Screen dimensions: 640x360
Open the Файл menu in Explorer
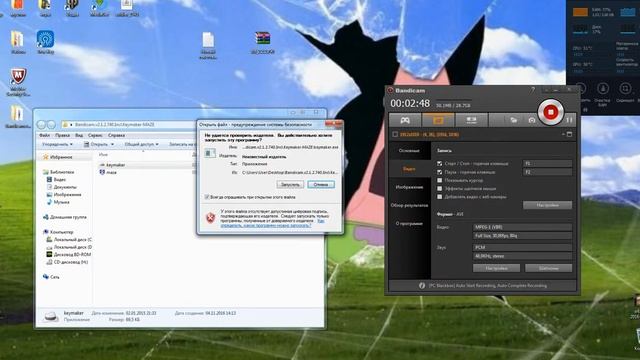point(44,135)
